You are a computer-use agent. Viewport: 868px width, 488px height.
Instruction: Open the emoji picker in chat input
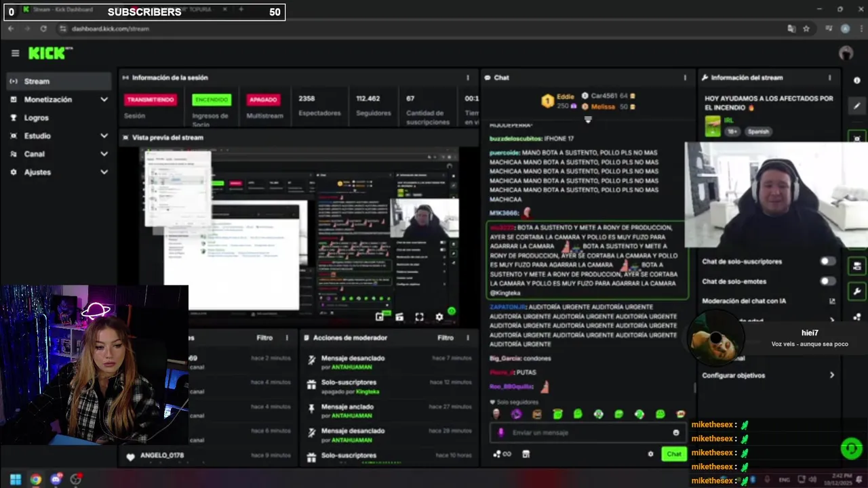[676, 432]
